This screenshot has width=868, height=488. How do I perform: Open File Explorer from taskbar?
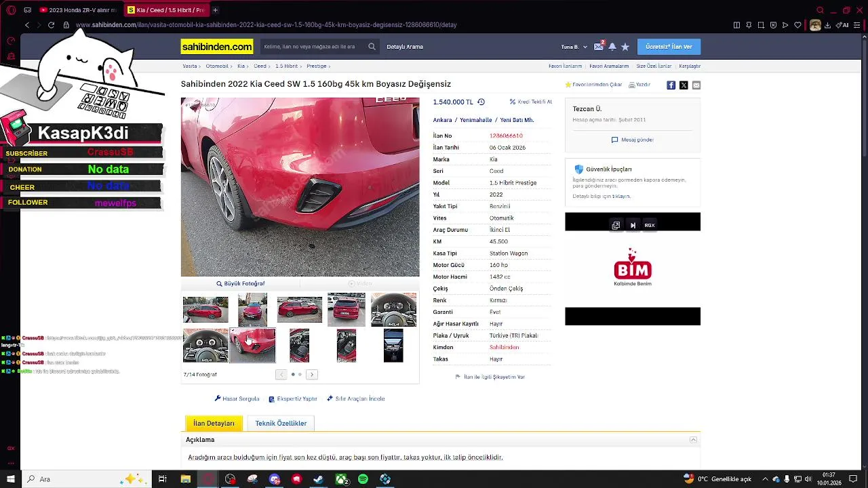point(185,479)
